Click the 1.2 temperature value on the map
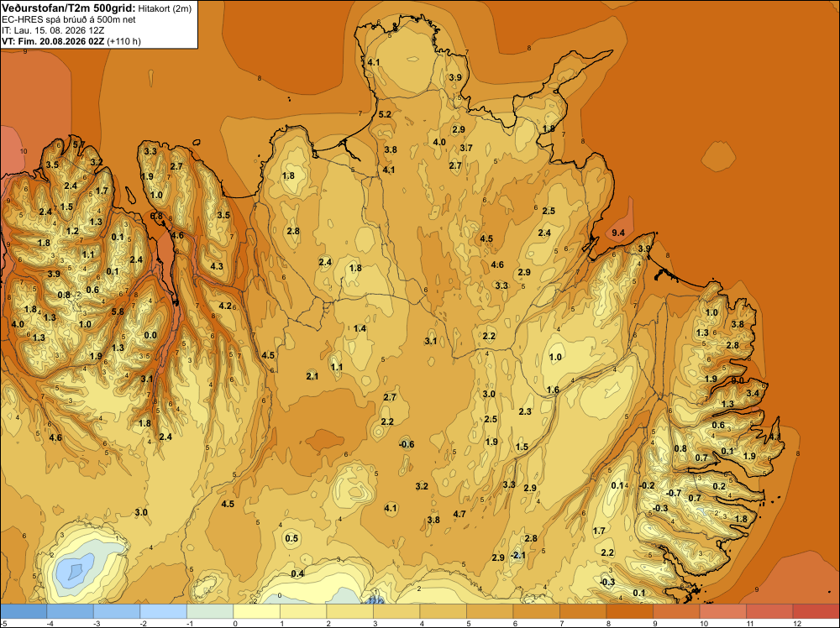Image resolution: width=840 pixels, height=628 pixels. click(72, 231)
